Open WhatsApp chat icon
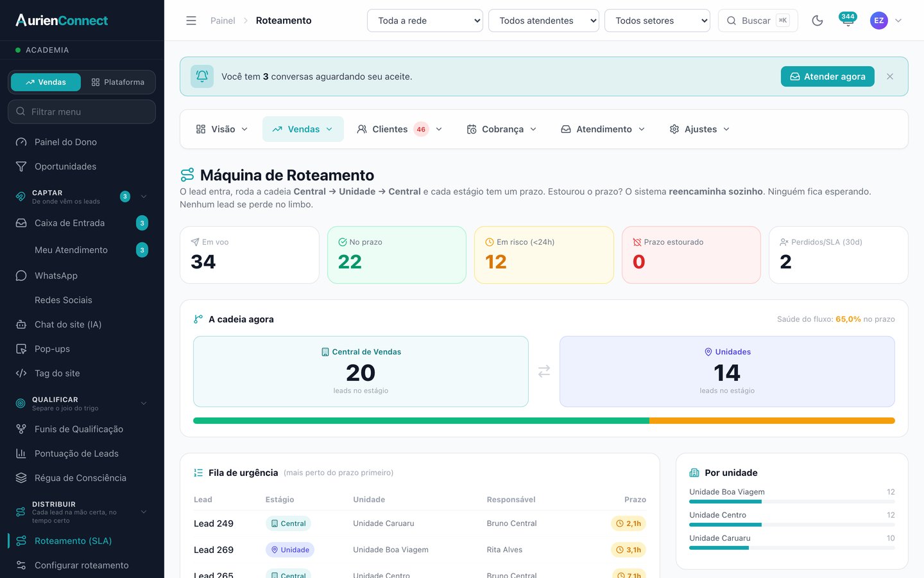This screenshot has height=578, width=924. coord(21,276)
